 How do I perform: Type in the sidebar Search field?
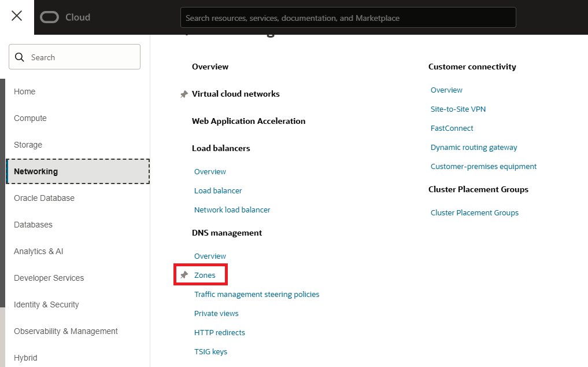pos(81,57)
